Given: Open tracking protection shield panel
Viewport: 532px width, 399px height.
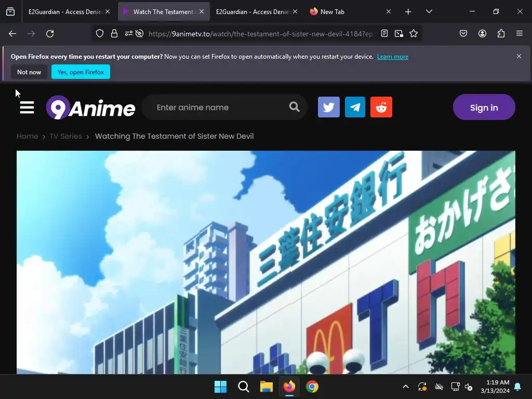Looking at the screenshot, I should (x=99, y=34).
